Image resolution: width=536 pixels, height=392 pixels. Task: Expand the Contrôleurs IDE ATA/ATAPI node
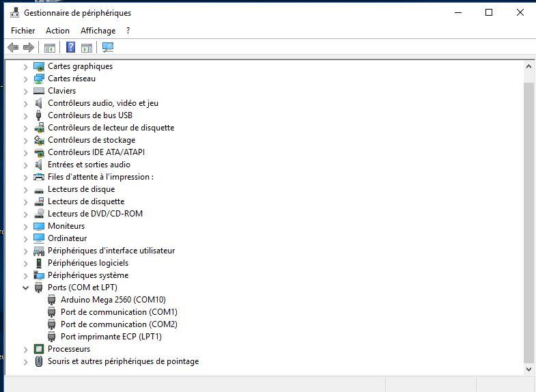tap(26, 153)
